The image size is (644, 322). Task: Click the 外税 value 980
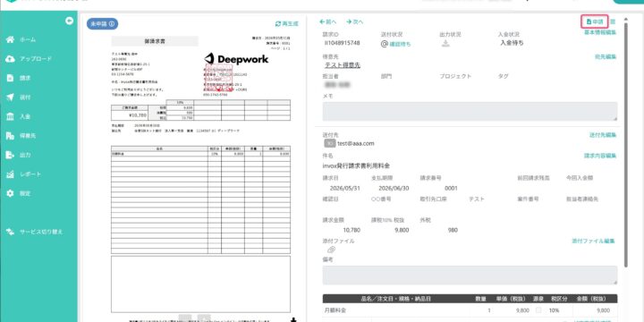pos(453,230)
